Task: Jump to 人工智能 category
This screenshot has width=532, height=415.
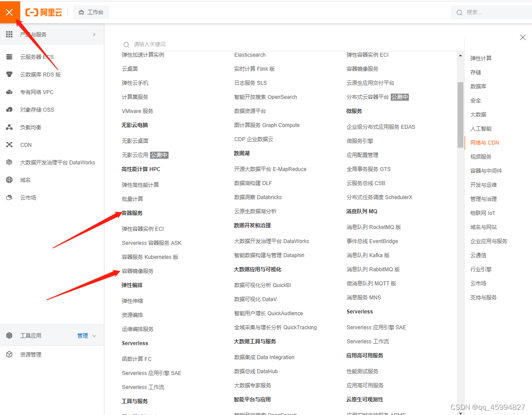Action: (x=481, y=128)
